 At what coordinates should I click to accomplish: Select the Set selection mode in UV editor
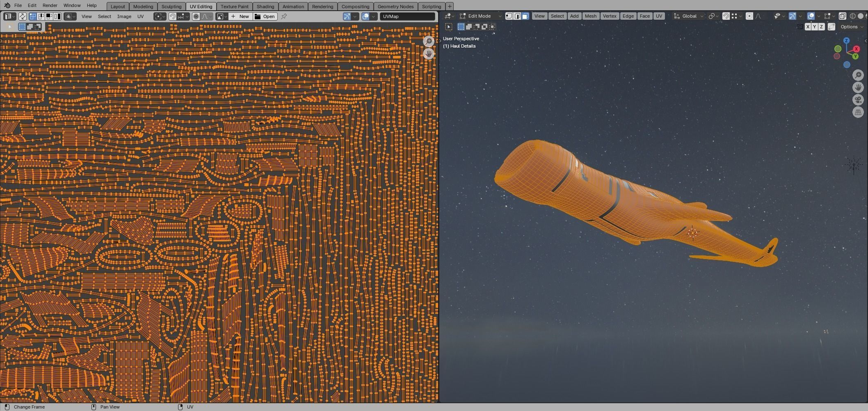pos(22,27)
